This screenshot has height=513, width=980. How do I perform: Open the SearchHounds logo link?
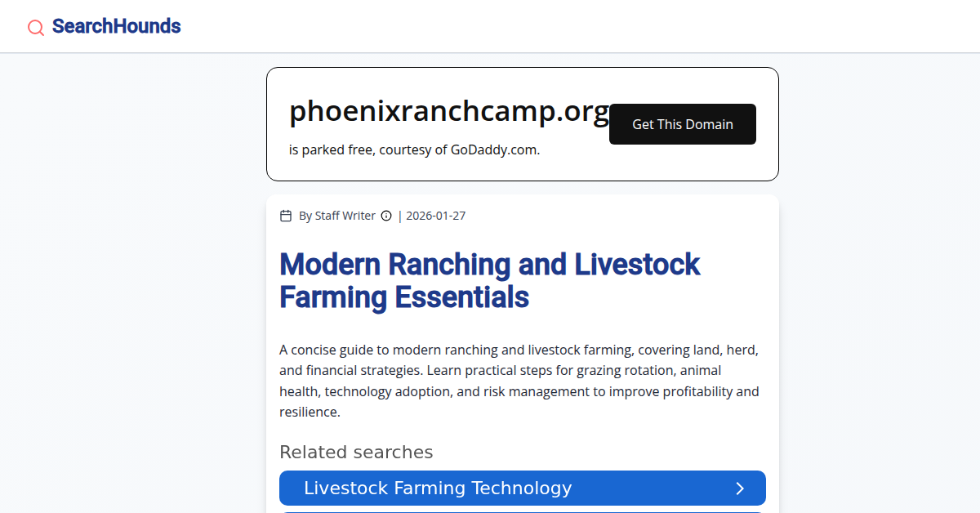point(116,26)
